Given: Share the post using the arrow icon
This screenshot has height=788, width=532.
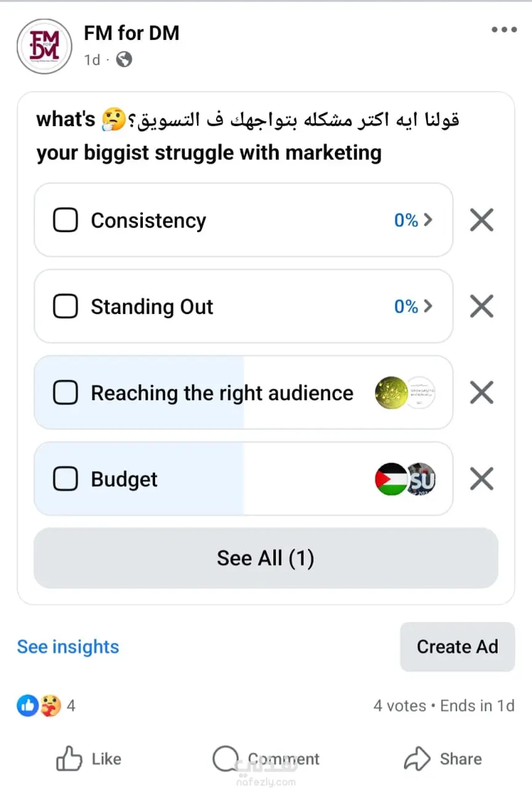Looking at the screenshot, I should point(417,759).
